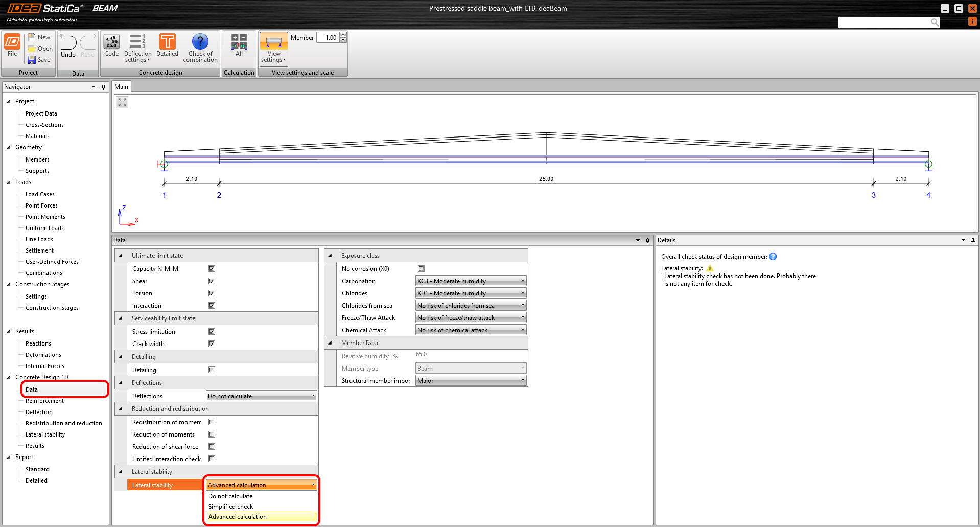The height and width of the screenshot is (527, 980).
Task: Toggle the No corrosion (X0) checkbox
Action: click(x=422, y=269)
